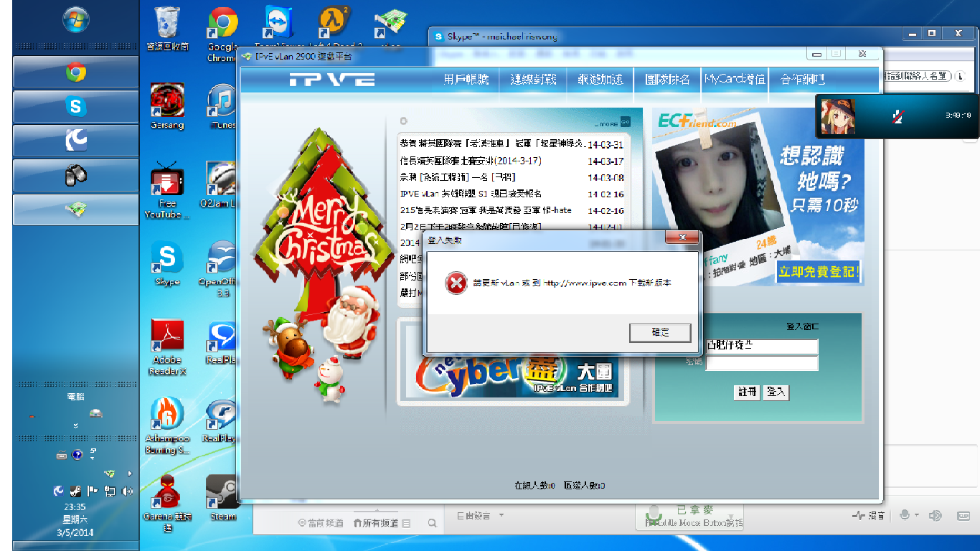
Task: Select the IPvE vLan taskbar button
Action: [x=76, y=209]
